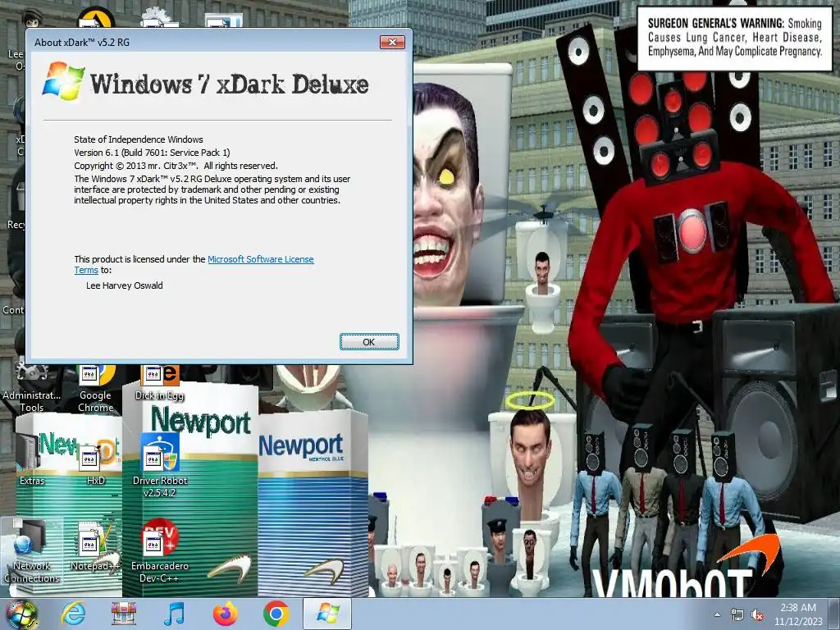Launch Internet Explorer from the taskbar
This screenshot has height=630, width=840.
(x=73, y=614)
